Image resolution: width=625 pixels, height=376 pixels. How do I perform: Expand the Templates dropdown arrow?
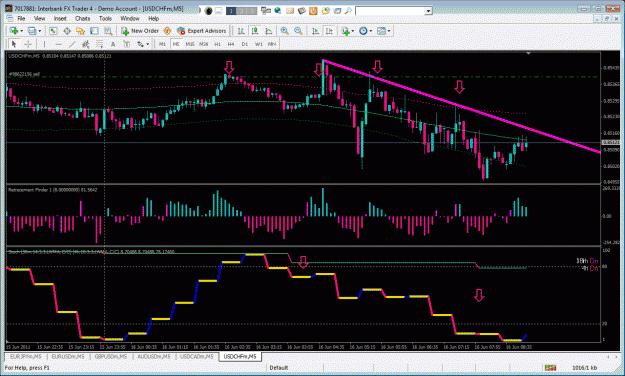pyautogui.click(x=389, y=31)
